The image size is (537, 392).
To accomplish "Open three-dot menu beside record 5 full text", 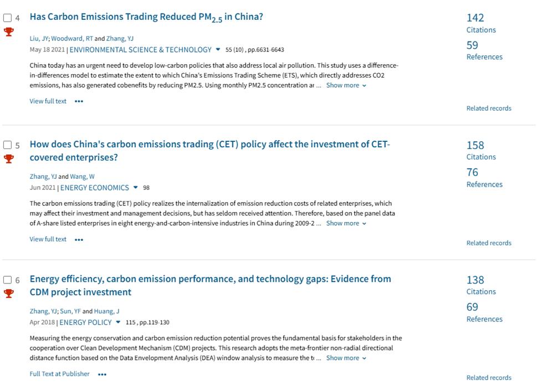I will pyautogui.click(x=79, y=239).
